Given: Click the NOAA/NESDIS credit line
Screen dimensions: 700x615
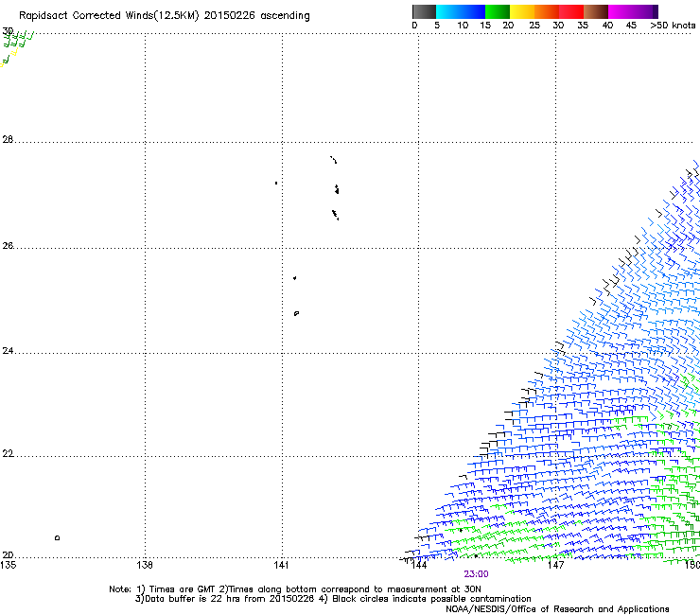Looking at the screenshot, I should [557, 609].
